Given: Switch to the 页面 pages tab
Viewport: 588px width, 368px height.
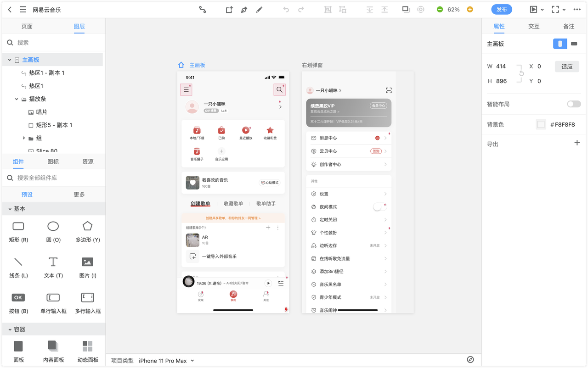Looking at the screenshot, I should [27, 27].
